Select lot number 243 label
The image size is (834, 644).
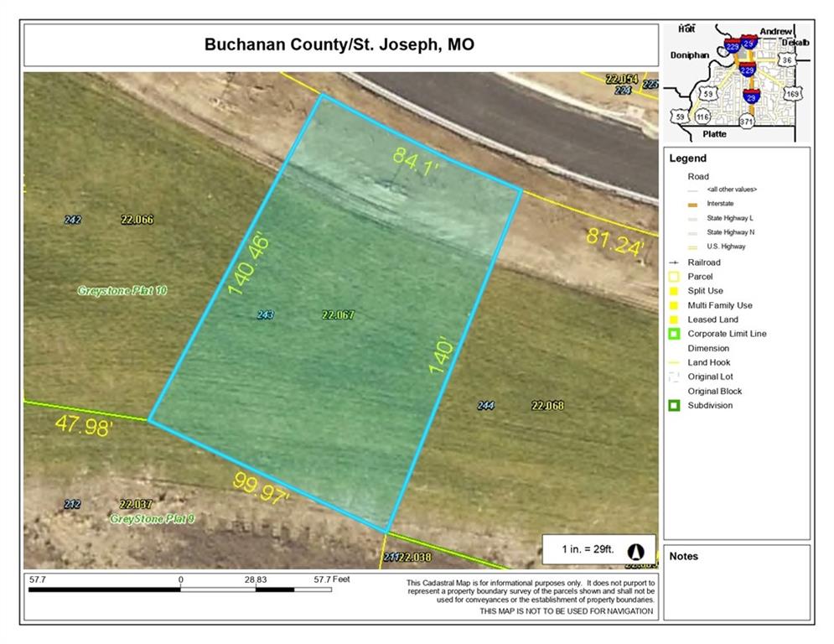(x=266, y=315)
